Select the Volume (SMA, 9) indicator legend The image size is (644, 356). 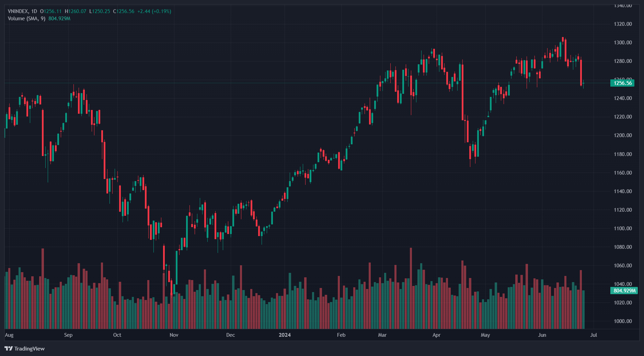pyautogui.click(x=26, y=19)
